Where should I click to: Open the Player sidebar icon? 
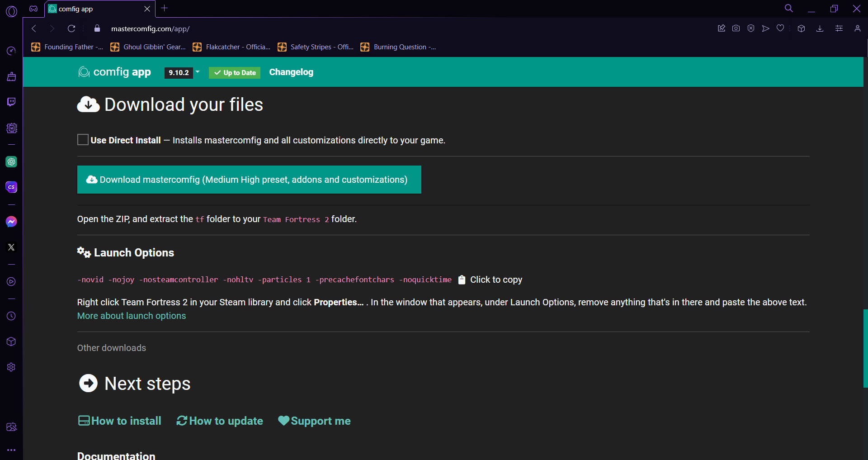[x=11, y=282]
